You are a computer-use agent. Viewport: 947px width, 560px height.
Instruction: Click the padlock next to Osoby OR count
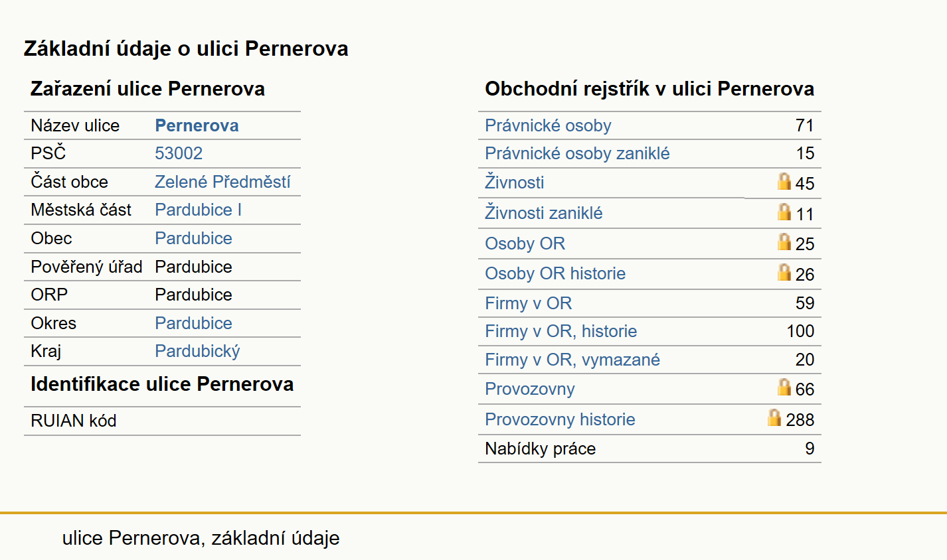[x=784, y=242]
